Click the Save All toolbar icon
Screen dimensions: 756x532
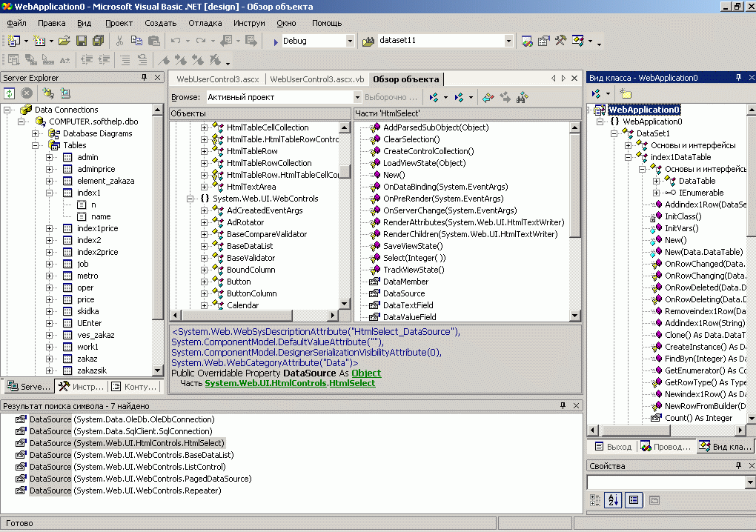(x=99, y=41)
